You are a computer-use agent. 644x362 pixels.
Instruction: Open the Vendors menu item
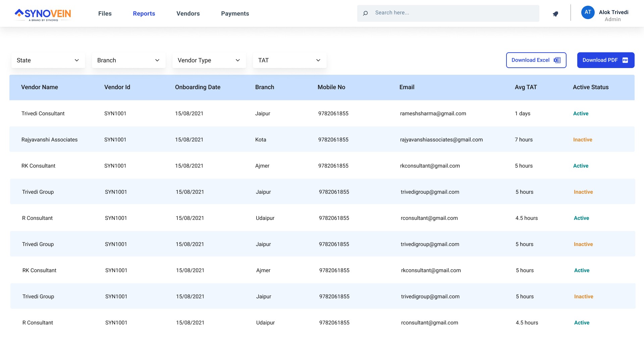tap(188, 14)
